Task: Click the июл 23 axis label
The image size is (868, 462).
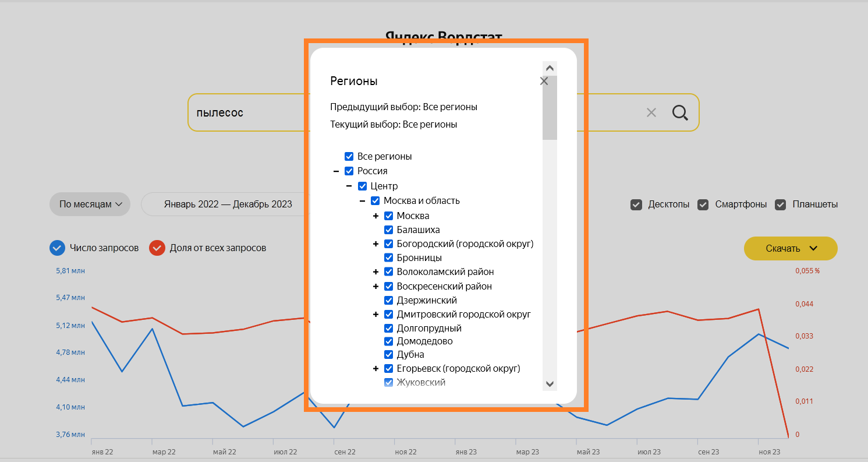Action: pos(649,452)
